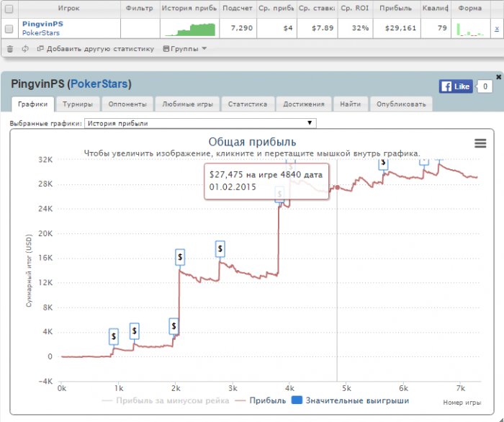The height and width of the screenshot is (422, 504).
Task: Open the Оппоненты tab
Action: (127, 104)
